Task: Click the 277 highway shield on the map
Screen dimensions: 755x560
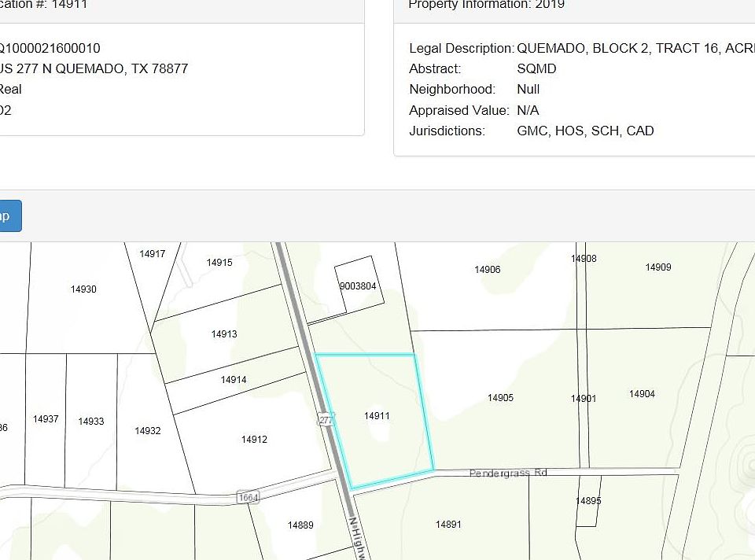Action: (x=326, y=419)
